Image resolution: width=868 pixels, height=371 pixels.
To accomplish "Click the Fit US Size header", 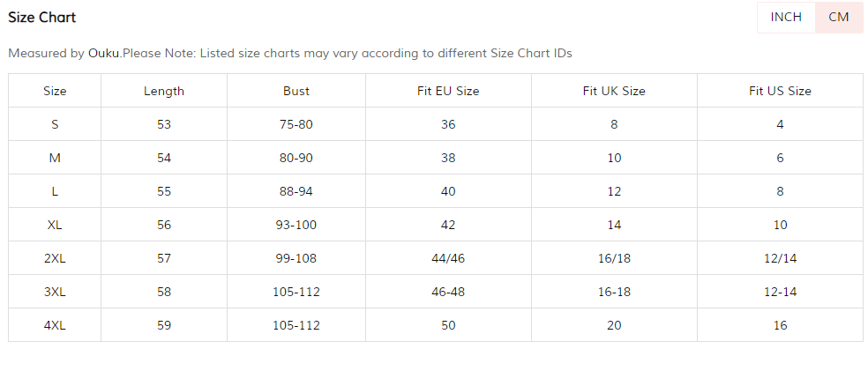I will (x=780, y=91).
